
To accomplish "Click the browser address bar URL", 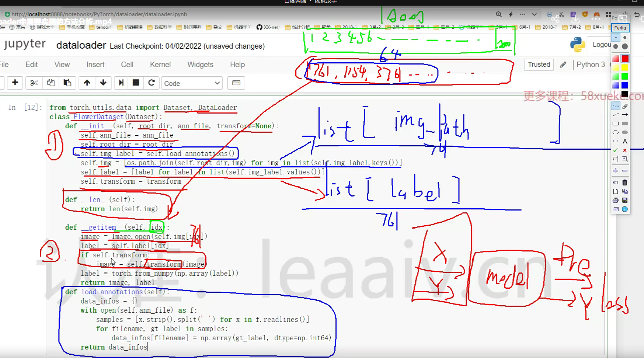I will point(99,14).
